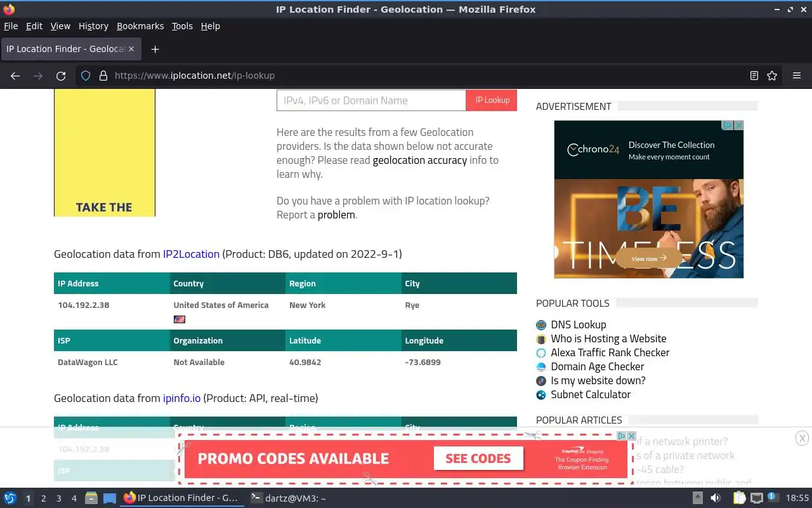Click the United States flag icon
Screen dimensions: 812x508
click(180, 319)
